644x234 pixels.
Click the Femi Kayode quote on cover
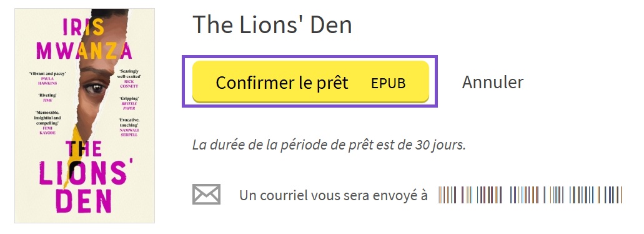[47, 123]
